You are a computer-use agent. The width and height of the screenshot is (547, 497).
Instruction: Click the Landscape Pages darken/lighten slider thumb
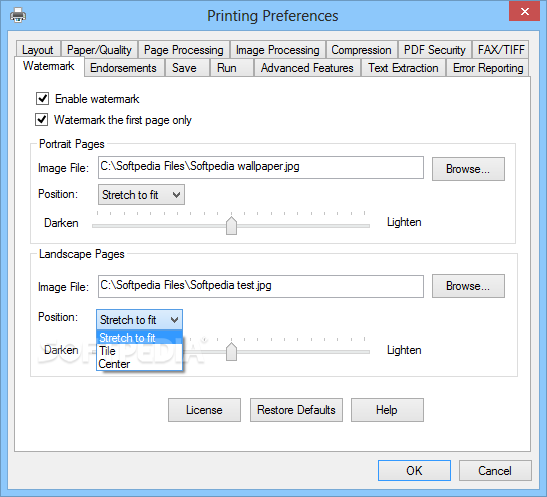click(x=231, y=352)
